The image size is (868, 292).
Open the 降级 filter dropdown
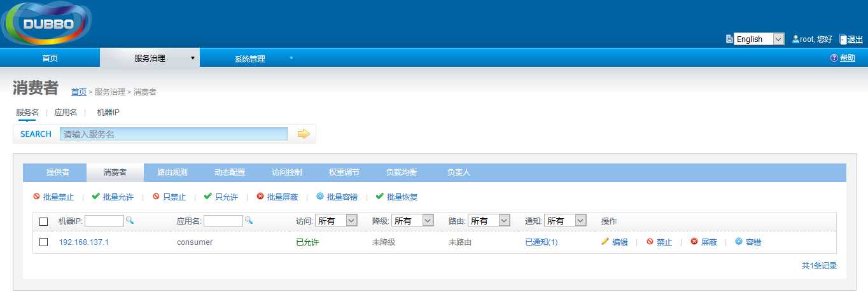tap(412, 220)
